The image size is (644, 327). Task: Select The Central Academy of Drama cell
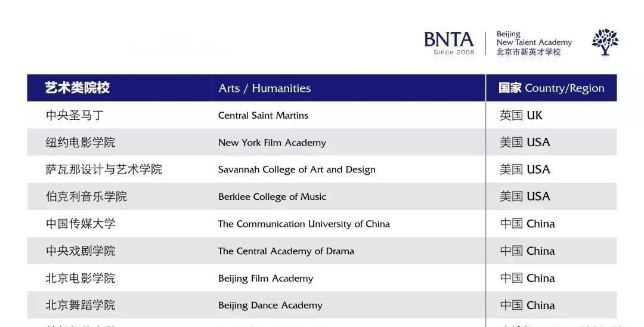click(x=286, y=251)
